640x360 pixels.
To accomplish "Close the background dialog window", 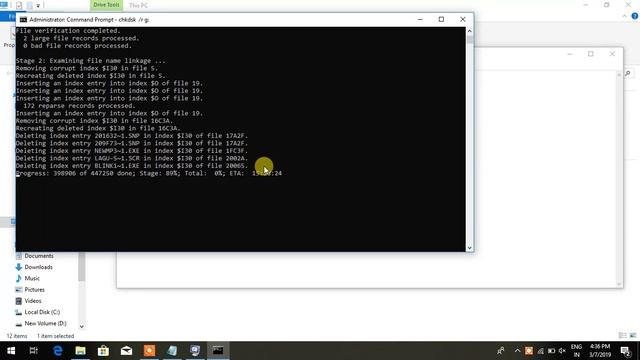I will tap(612, 54).
